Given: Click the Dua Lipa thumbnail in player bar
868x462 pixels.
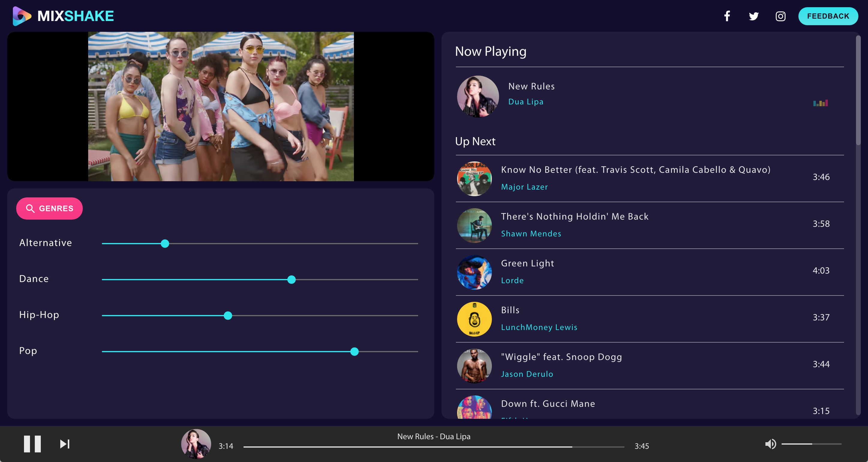Looking at the screenshot, I should point(196,444).
